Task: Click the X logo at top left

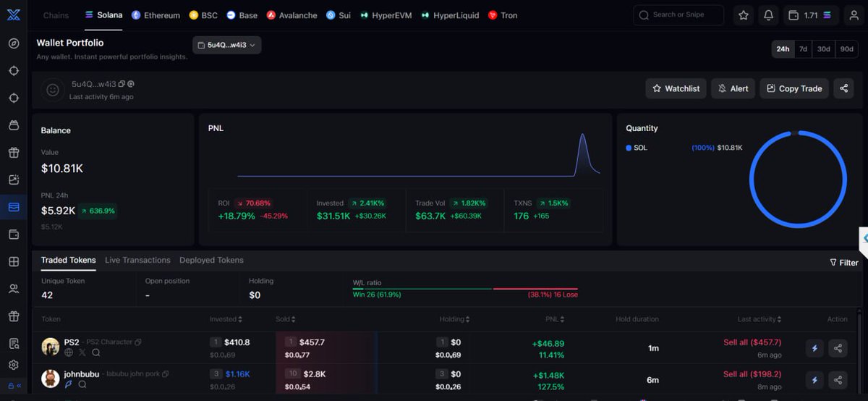Action: 13,14
